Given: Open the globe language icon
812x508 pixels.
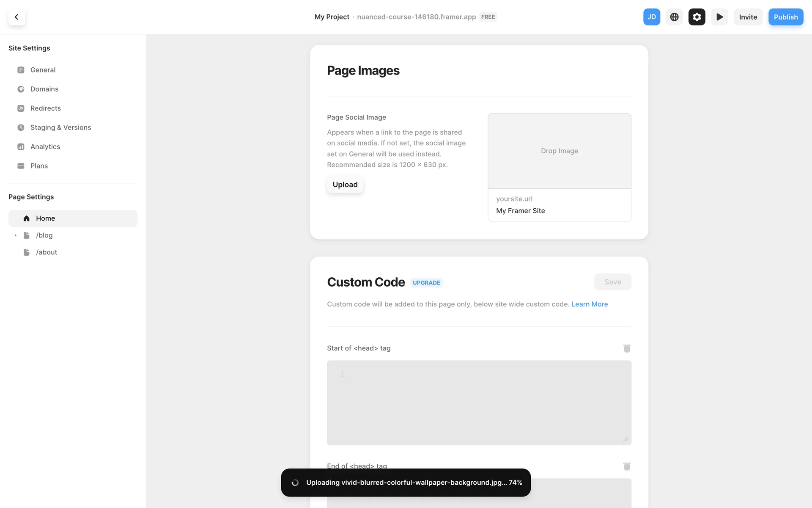Looking at the screenshot, I should 674,17.
